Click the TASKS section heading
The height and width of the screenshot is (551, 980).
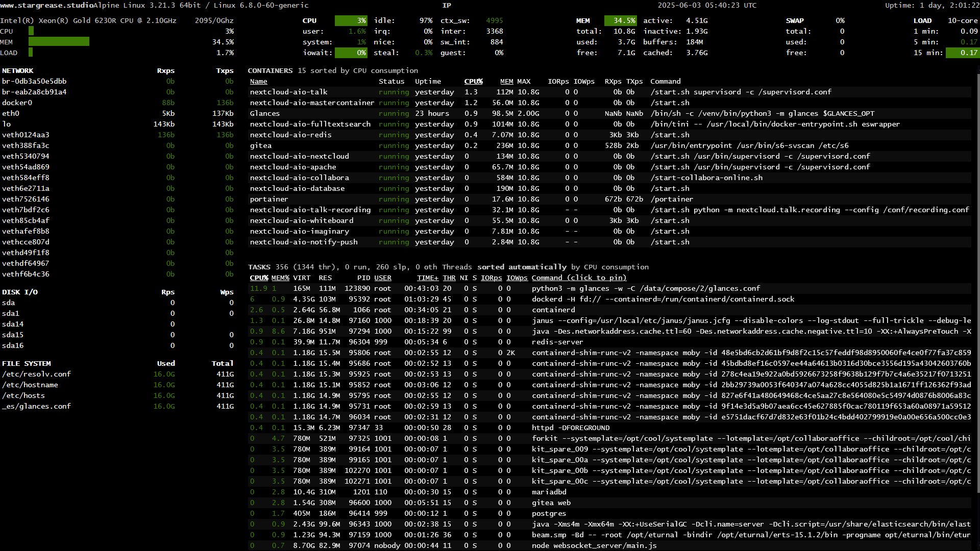(x=259, y=267)
